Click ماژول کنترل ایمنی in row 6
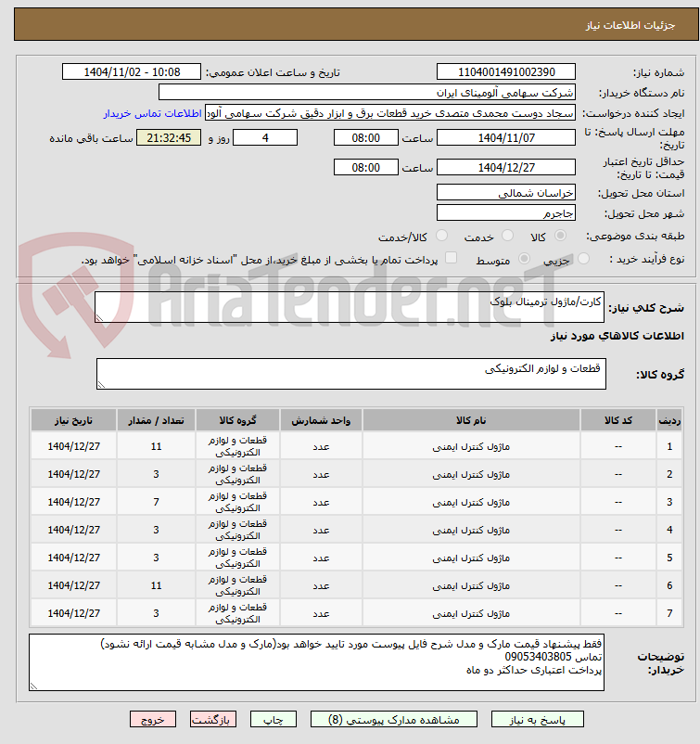Viewport: 700px width, 744px height. pyautogui.click(x=471, y=585)
